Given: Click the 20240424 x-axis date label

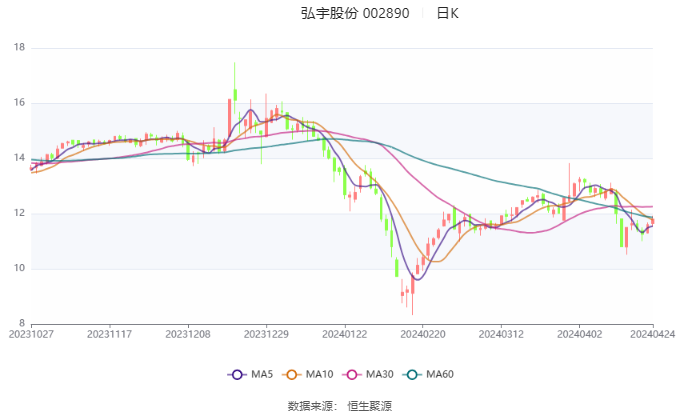Looking at the screenshot, I should pos(652,334).
